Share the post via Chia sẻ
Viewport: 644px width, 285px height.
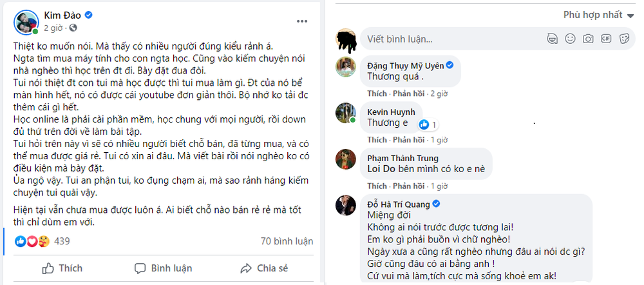click(x=264, y=268)
